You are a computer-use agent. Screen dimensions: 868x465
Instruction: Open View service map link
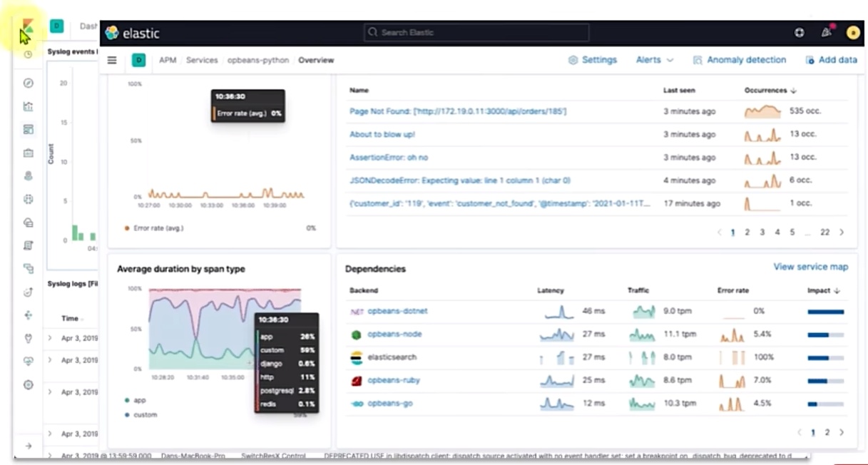(x=810, y=267)
